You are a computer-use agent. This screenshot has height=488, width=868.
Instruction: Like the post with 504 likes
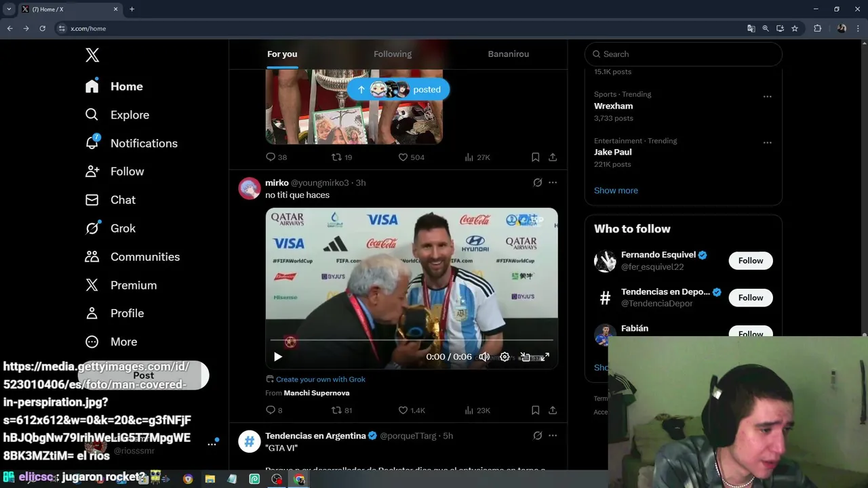click(x=411, y=157)
